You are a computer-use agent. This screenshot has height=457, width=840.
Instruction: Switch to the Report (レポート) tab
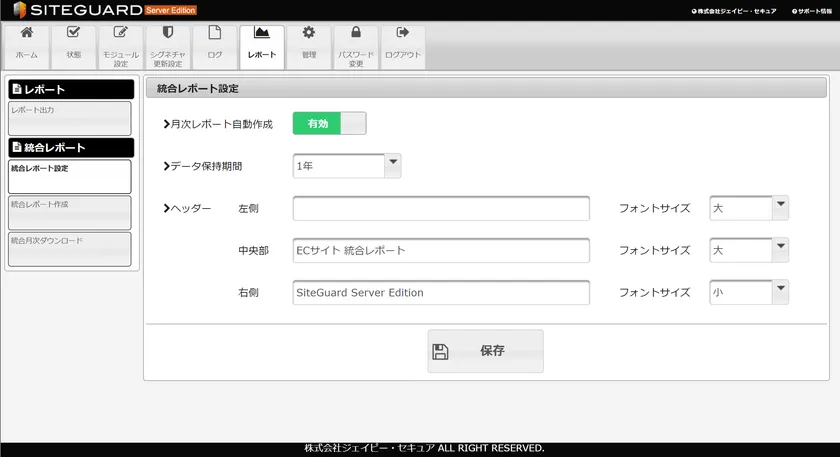[261, 46]
